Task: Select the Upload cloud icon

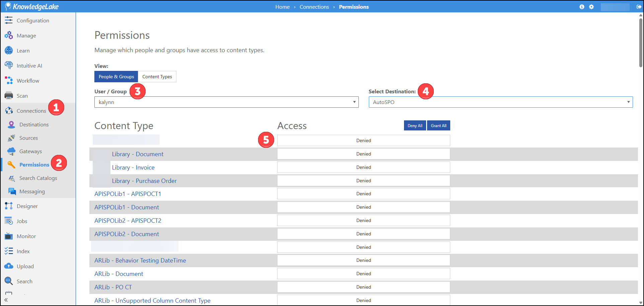Action: [x=9, y=266]
